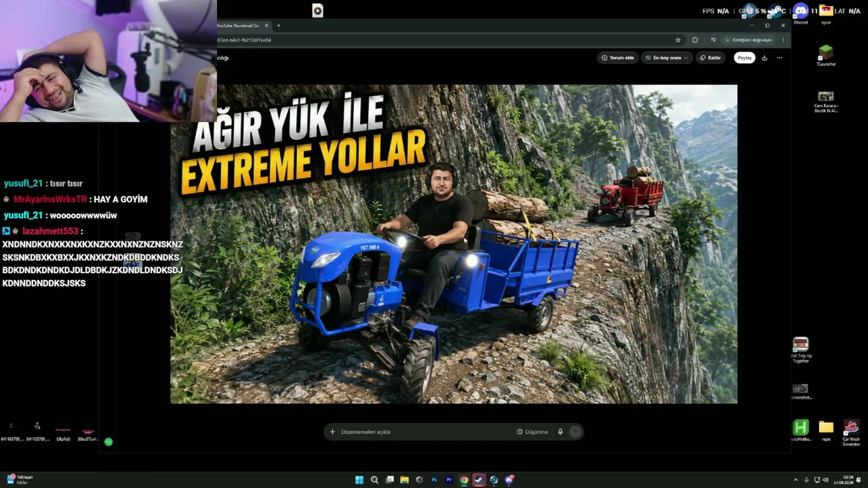Open Windows taskbar search
The image size is (868, 488).
pos(374,480)
